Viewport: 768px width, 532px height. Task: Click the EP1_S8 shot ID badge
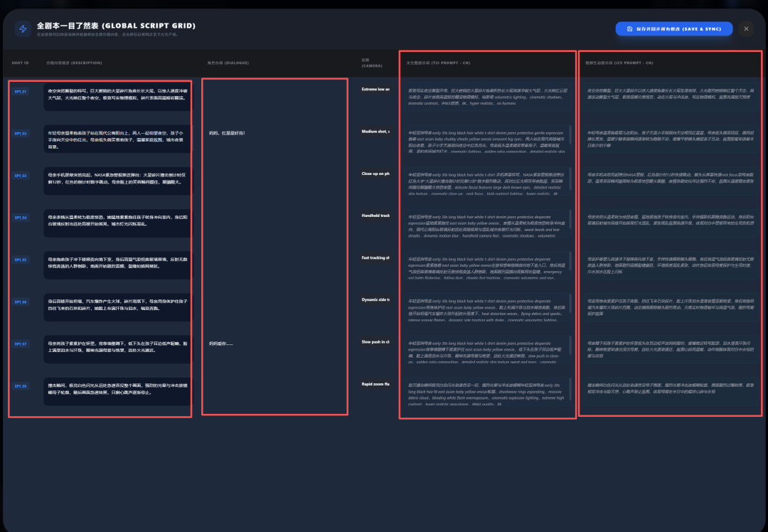coord(21,386)
